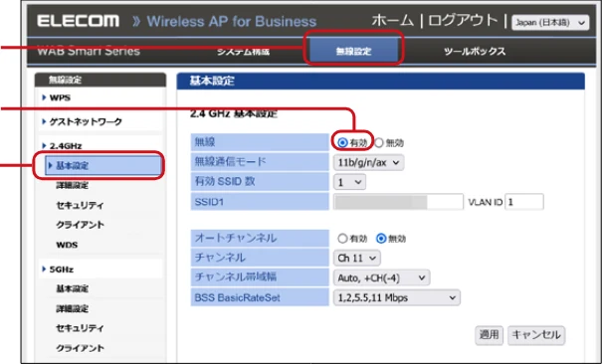Click the 'Wireless AP for Business' title

(x=232, y=21)
